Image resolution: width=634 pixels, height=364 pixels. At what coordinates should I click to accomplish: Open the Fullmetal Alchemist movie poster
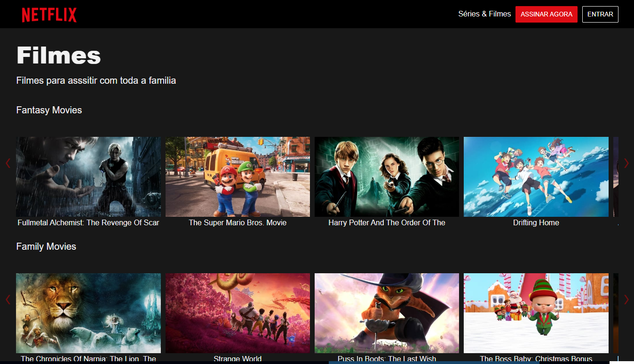click(x=88, y=176)
